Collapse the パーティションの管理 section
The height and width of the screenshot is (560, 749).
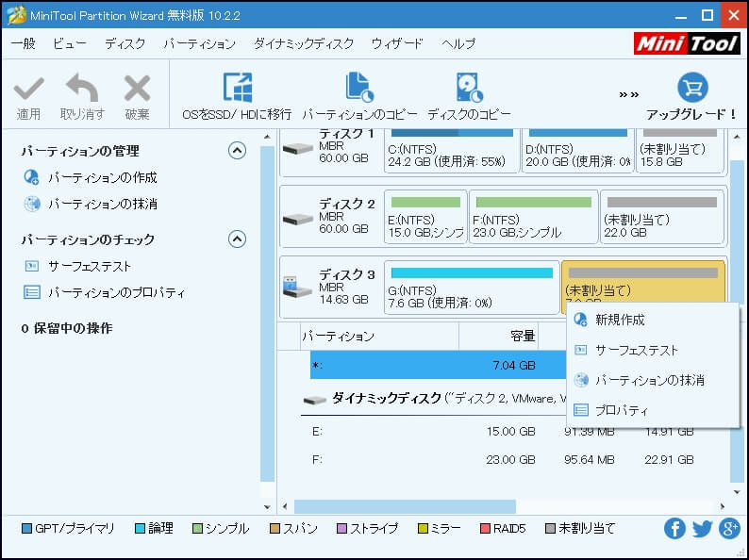238,151
